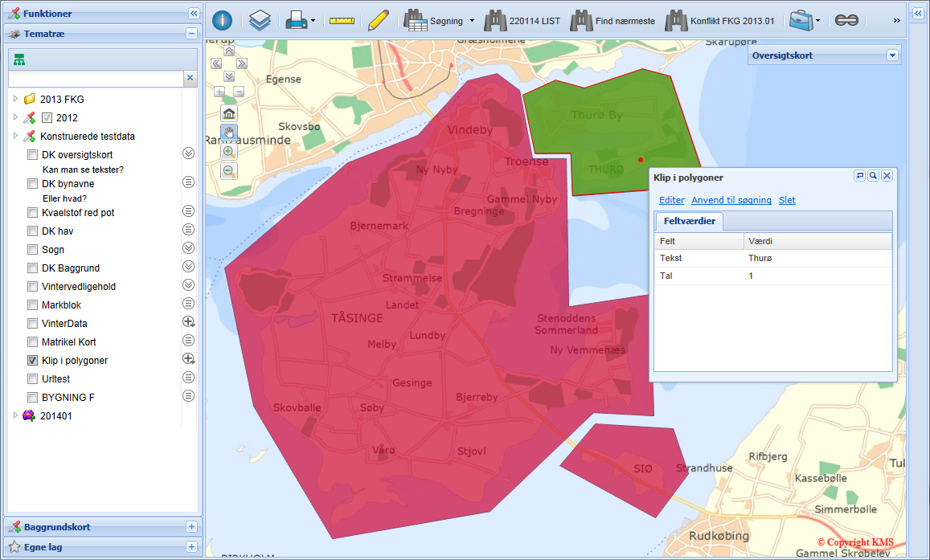Collapse the Tematræ panel
Screen dimensions: 930x560
(x=191, y=34)
